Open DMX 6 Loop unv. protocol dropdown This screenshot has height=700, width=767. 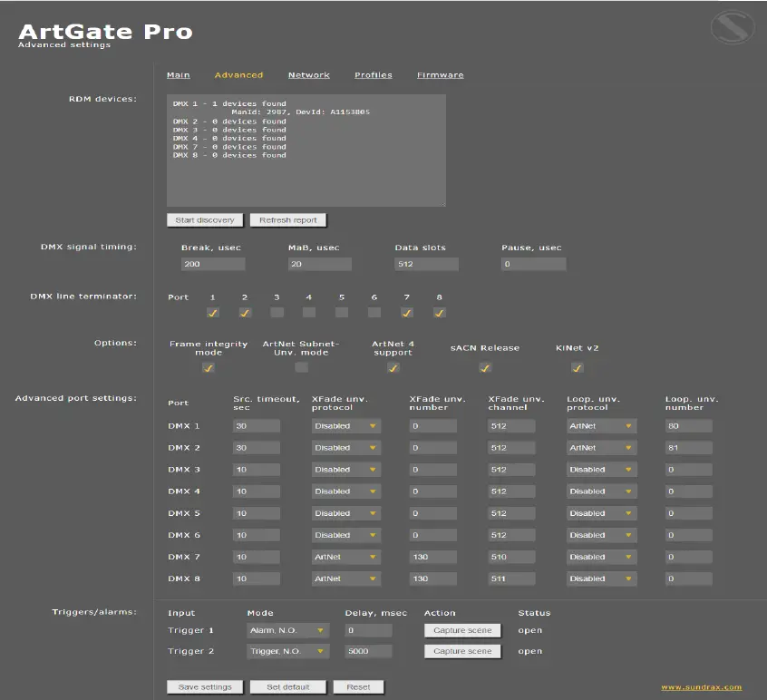tap(602, 535)
